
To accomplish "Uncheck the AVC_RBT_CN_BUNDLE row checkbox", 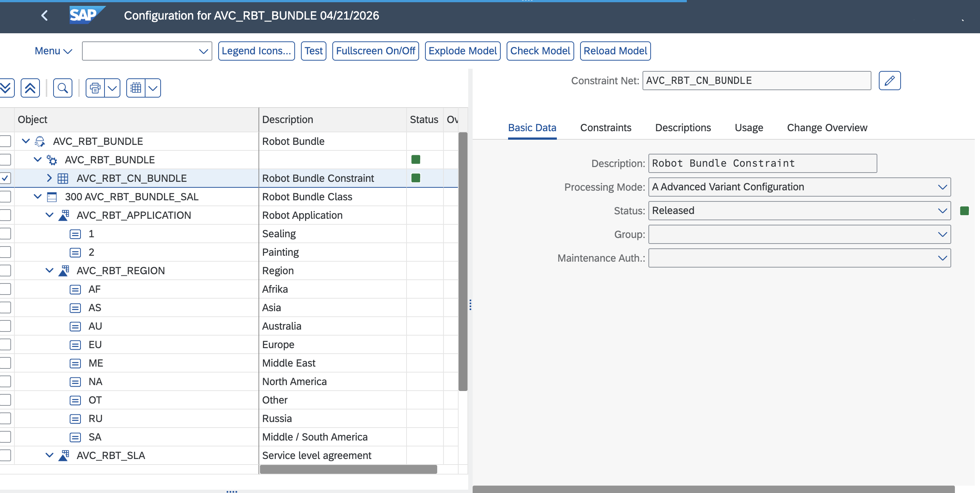I will pos(5,178).
